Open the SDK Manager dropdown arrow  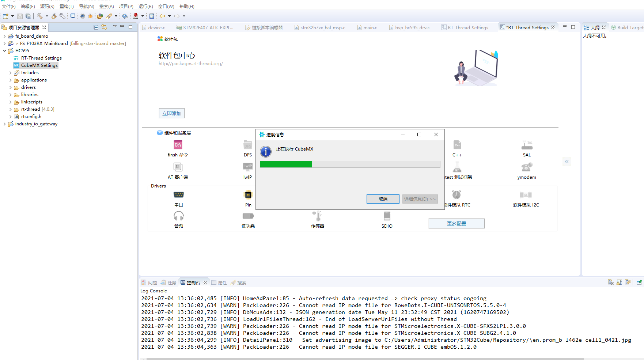pyautogui.click(x=143, y=16)
